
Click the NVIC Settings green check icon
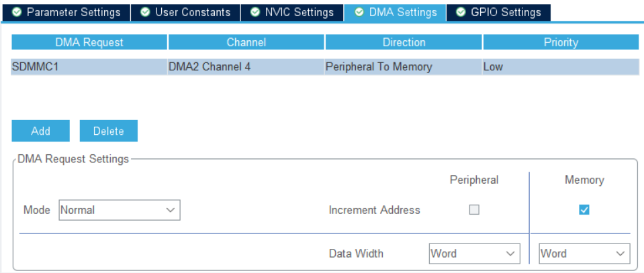coord(255,12)
